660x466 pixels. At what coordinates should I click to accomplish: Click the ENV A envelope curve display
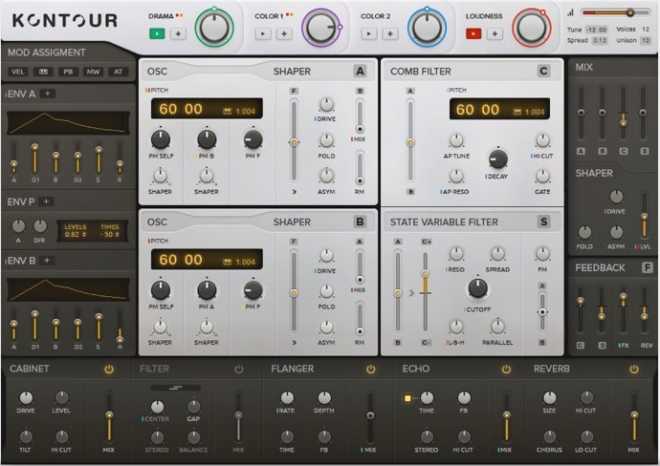click(68, 123)
